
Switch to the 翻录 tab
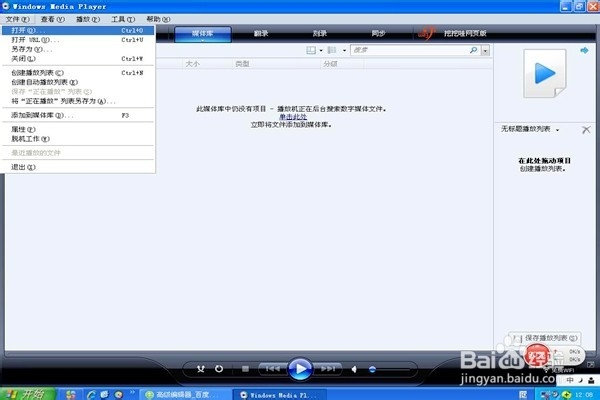click(261, 34)
